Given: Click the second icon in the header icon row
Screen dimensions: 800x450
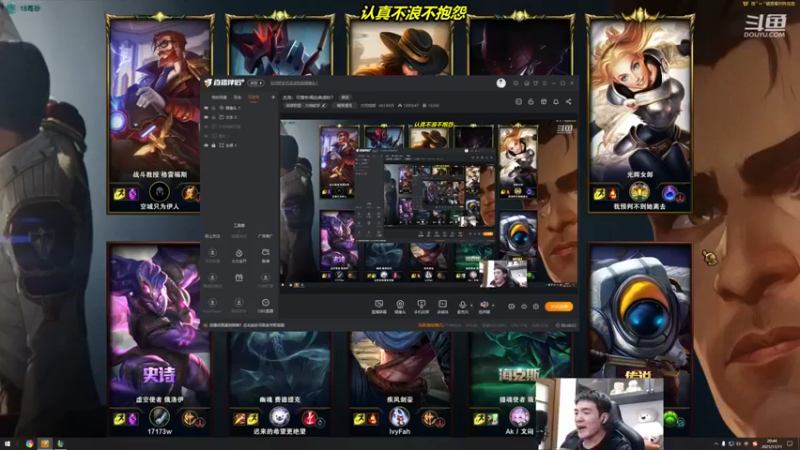Looking at the screenshot, I should tap(531, 102).
